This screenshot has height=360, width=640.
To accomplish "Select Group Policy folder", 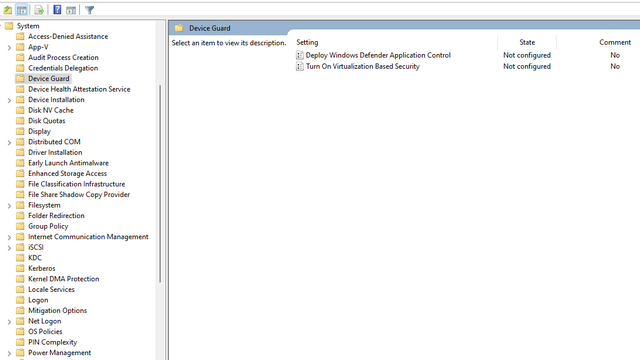I will tap(48, 226).
